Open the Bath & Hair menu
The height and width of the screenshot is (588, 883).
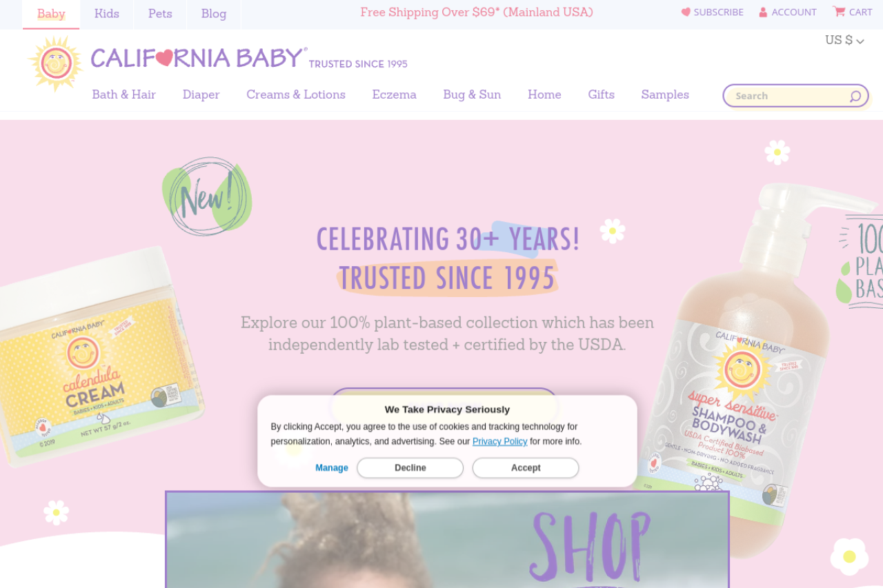point(124,94)
